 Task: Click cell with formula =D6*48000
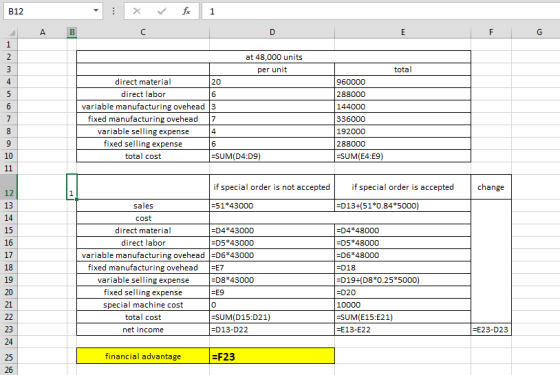[x=403, y=255]
